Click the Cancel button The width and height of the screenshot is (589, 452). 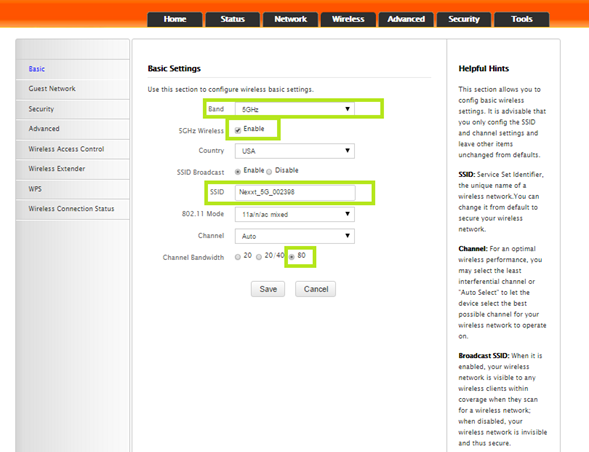tap(316, 289)
